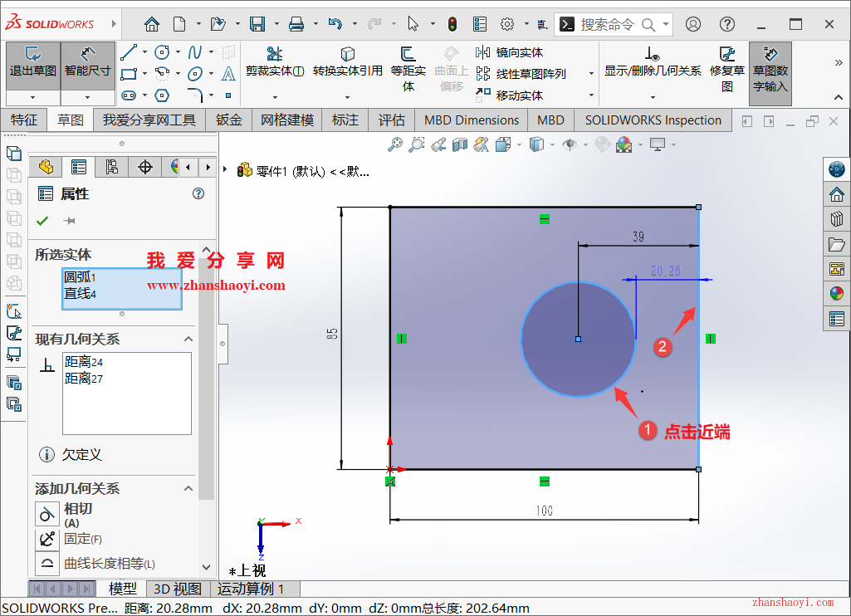Click Convert Entities (转换实体引用) tool

[x=347, y=62]
